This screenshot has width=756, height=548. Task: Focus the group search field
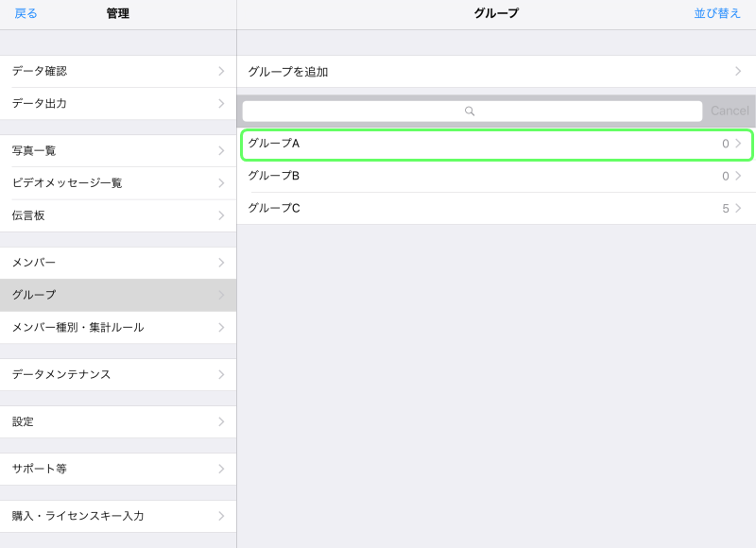(472, 111)
